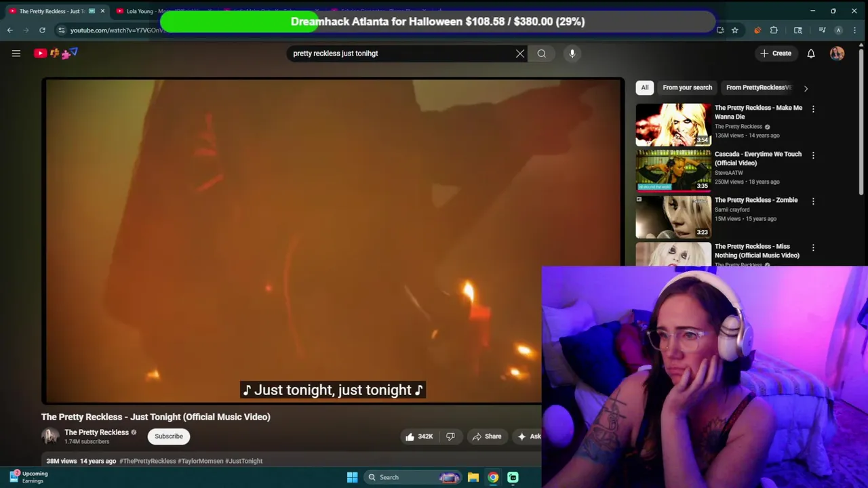Open Make Me Wanna Die thumbnail
The height and width of the screenshot is (488, 868).
[x=673, y=125]
